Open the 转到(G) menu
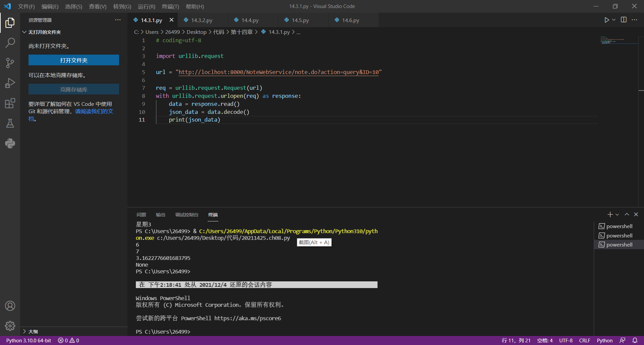The width and height of the screenshot is (644, 345). tap(122, 6)
